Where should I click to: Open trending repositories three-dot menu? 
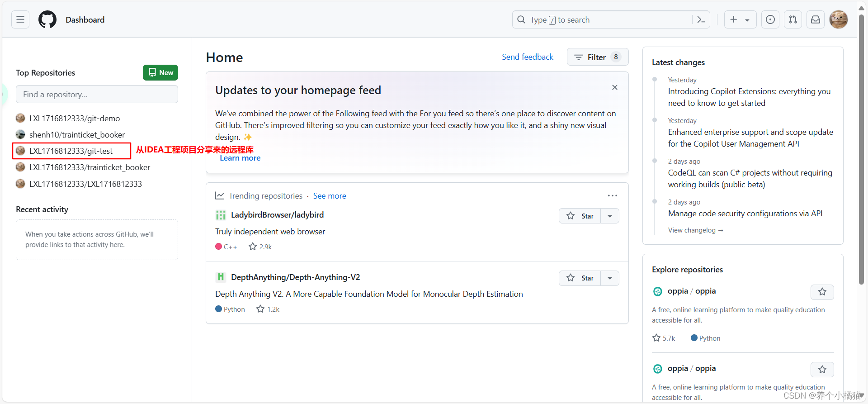[613, 195]
